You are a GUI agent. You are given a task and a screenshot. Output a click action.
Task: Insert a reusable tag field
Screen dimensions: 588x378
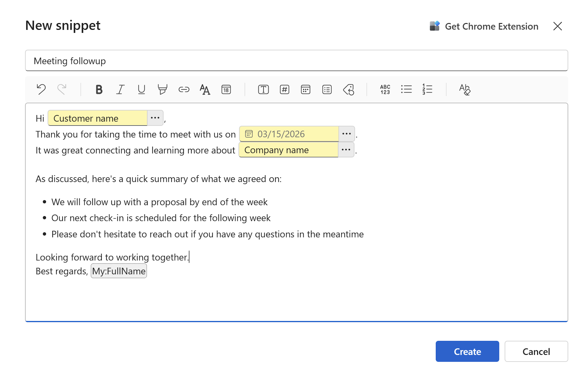[349, 90]
